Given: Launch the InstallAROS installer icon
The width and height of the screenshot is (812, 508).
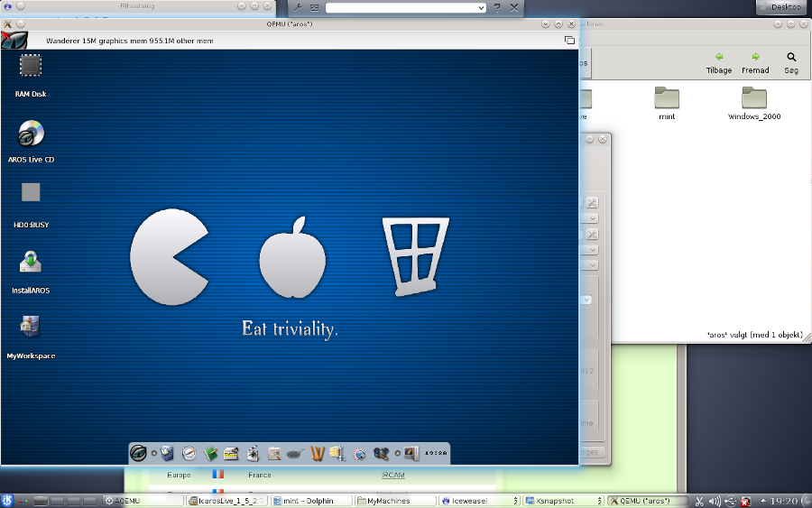Looking at the screenshot, I should (x=31, y=263).
